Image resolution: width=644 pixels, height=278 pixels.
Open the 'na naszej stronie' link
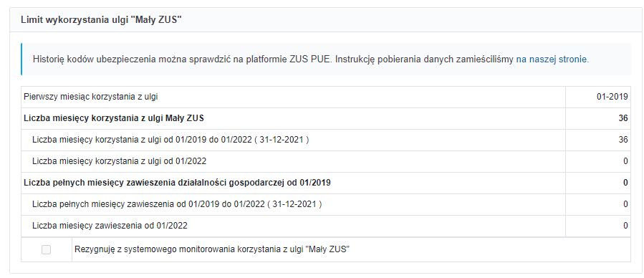coord(552,59)
